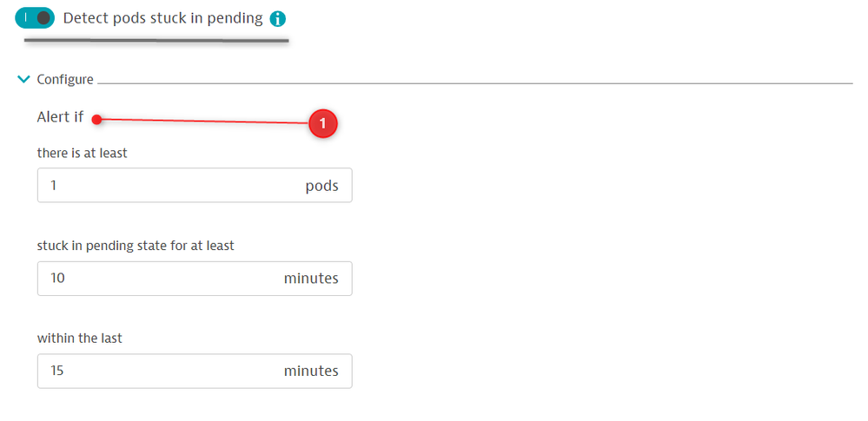Click the Alert if heading text
The height and width of the screenshot is (421, 868).
click(x=60, y=117)
